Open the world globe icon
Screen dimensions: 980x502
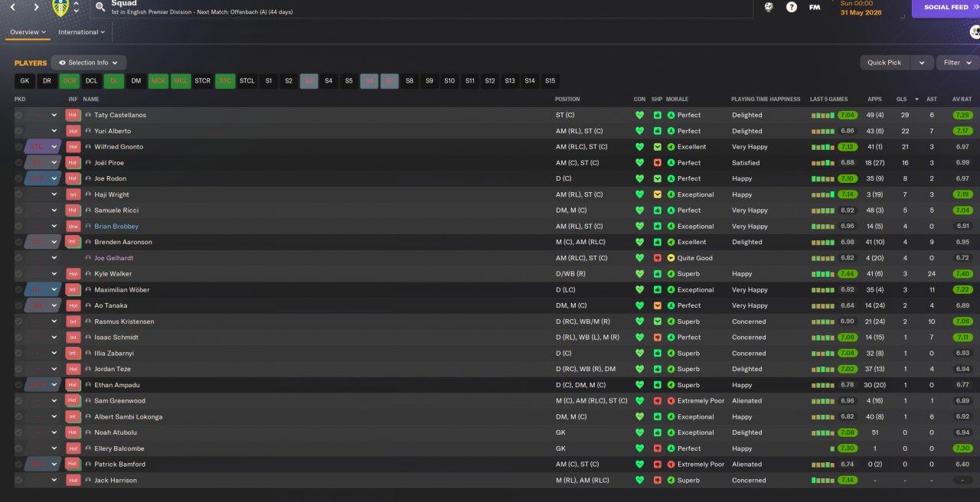[769, 7]
